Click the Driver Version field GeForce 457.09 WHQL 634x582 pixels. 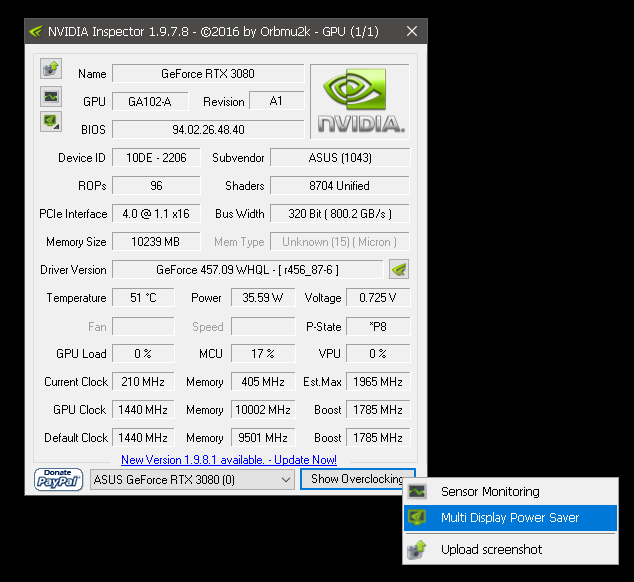[x=247, y=270]
